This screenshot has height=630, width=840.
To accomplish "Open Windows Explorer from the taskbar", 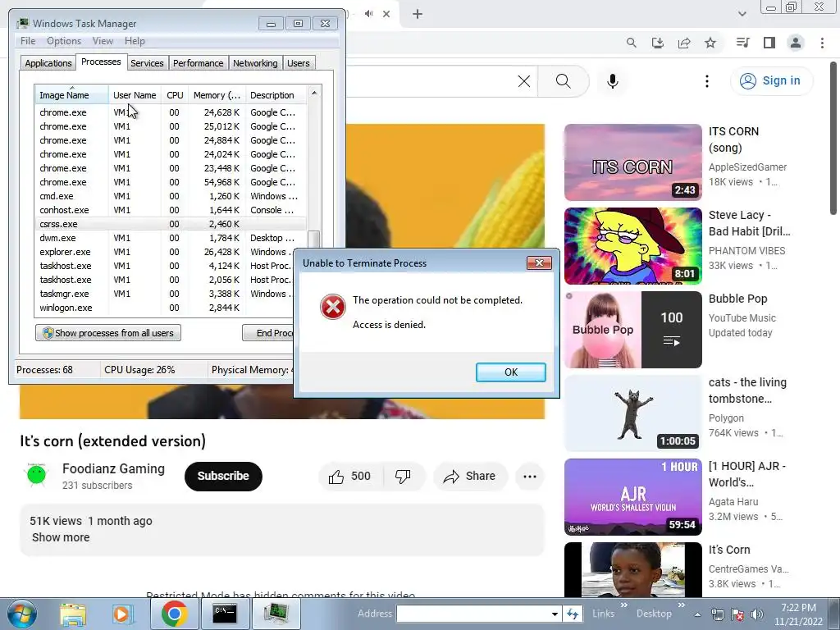I will [x=73, y=614].
